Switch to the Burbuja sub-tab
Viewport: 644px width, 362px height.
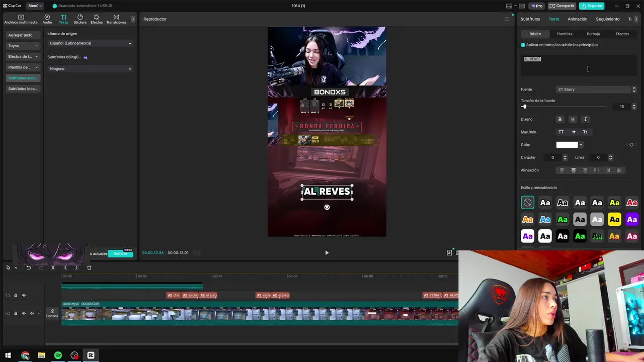[x=593, y=34]
